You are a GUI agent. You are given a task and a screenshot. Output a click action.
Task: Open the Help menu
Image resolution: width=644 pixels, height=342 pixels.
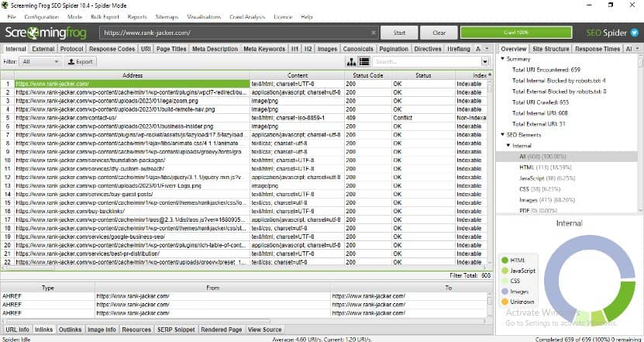coord(306,17)
